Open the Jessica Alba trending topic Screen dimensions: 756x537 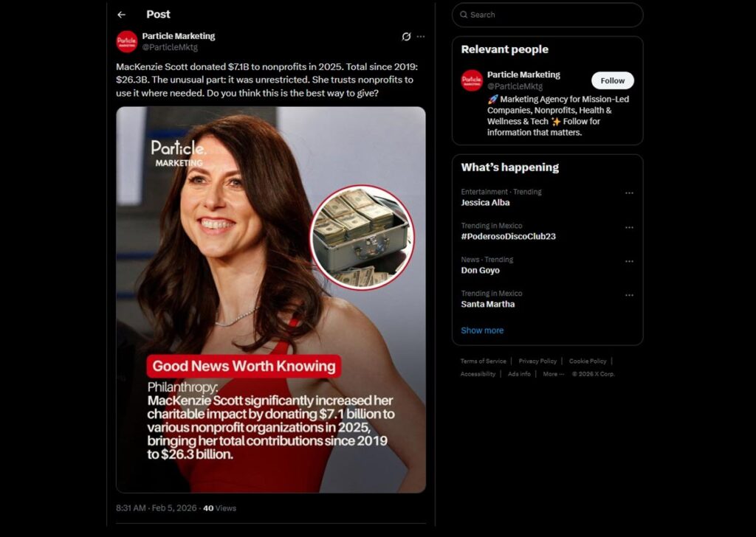pos(485,202)
